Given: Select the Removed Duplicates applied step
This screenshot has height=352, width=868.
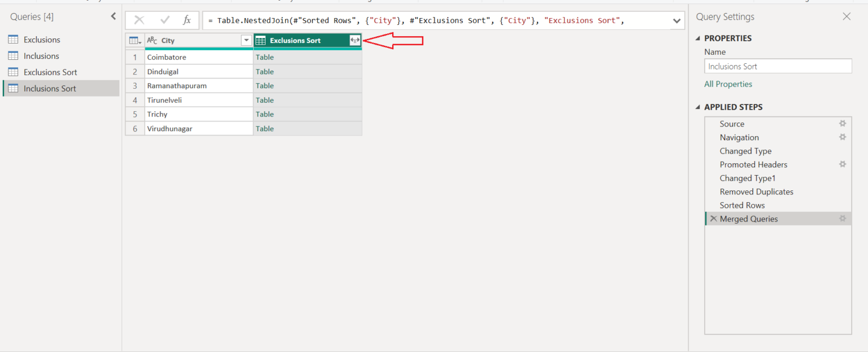Looking at the screenshot, I should (x=778, y=192).
